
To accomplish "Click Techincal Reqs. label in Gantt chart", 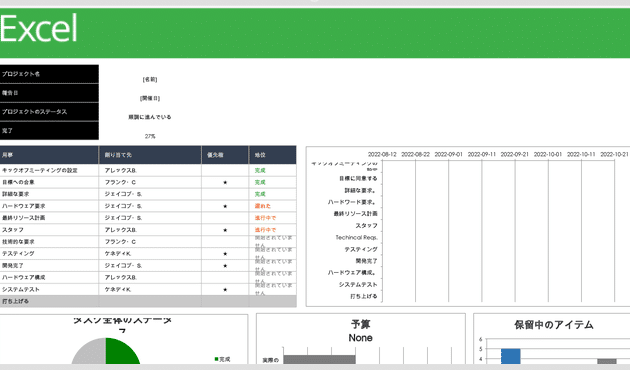I will (357, 237).
